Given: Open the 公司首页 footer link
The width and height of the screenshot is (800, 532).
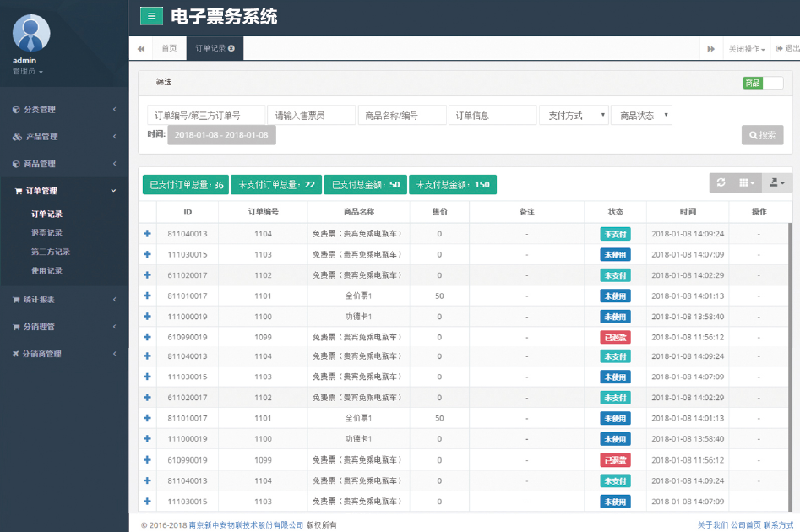Looking at the screenshot, I should (746, 525).
